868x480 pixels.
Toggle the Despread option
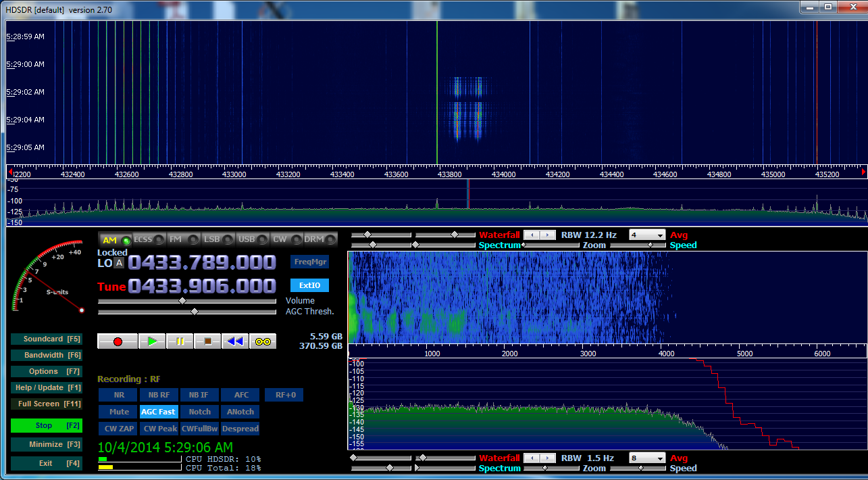pos(240,429)
